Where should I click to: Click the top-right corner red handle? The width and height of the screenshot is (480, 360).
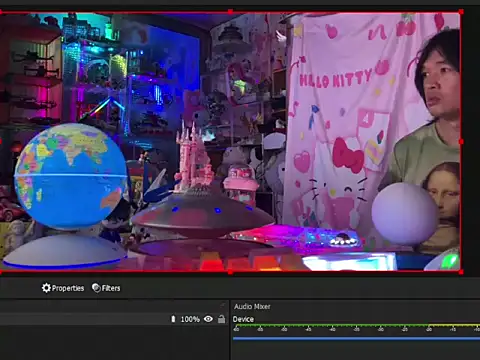(461, 12)
